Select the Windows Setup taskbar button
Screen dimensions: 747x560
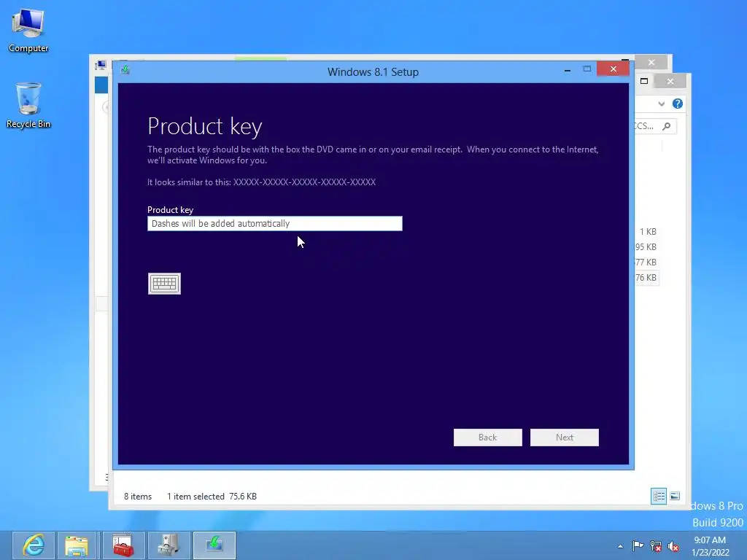pyautogui.click(x=214, y=545)
